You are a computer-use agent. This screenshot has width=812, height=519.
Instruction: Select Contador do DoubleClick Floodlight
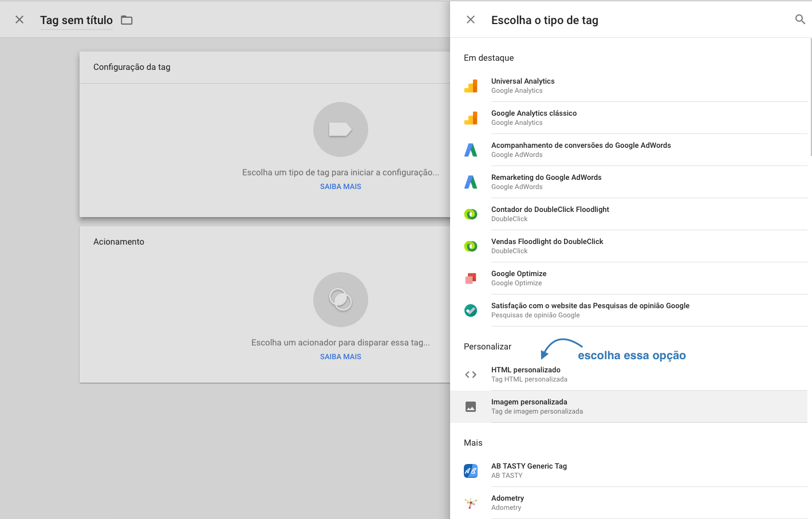tap(629, 214)
